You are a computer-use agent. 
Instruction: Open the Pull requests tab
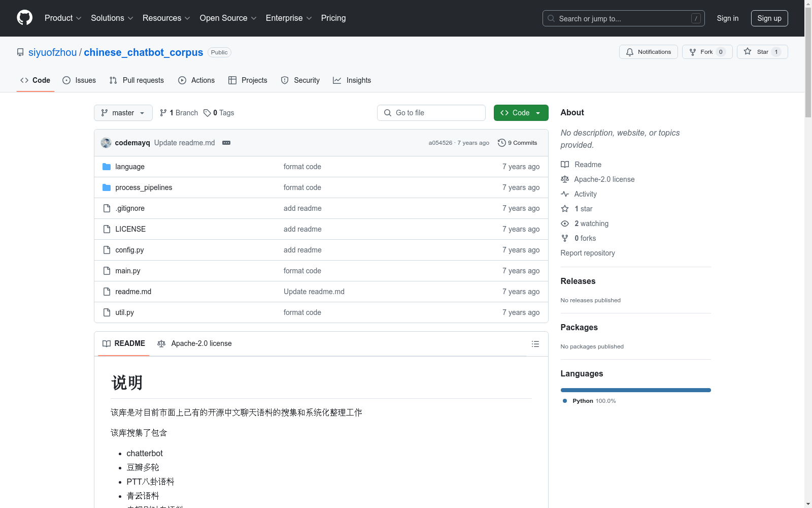click(137, 80)
